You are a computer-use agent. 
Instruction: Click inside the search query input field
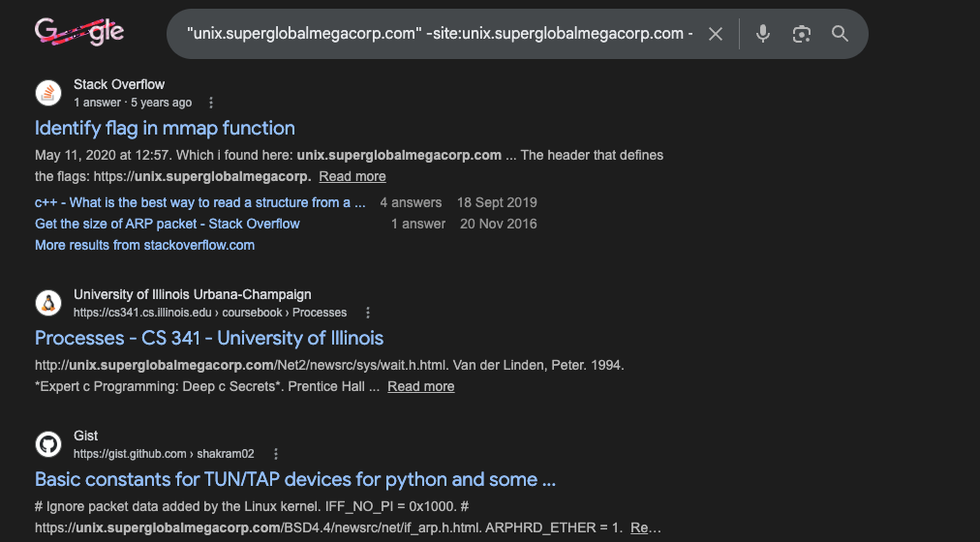tap(440, 34)
